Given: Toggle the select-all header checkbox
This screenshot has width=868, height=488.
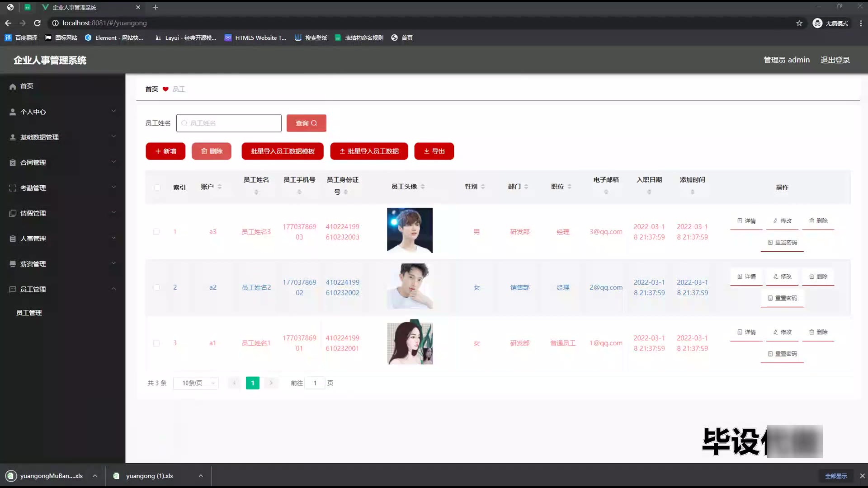Looking at the screenshot, I should [x=157, y=187].
